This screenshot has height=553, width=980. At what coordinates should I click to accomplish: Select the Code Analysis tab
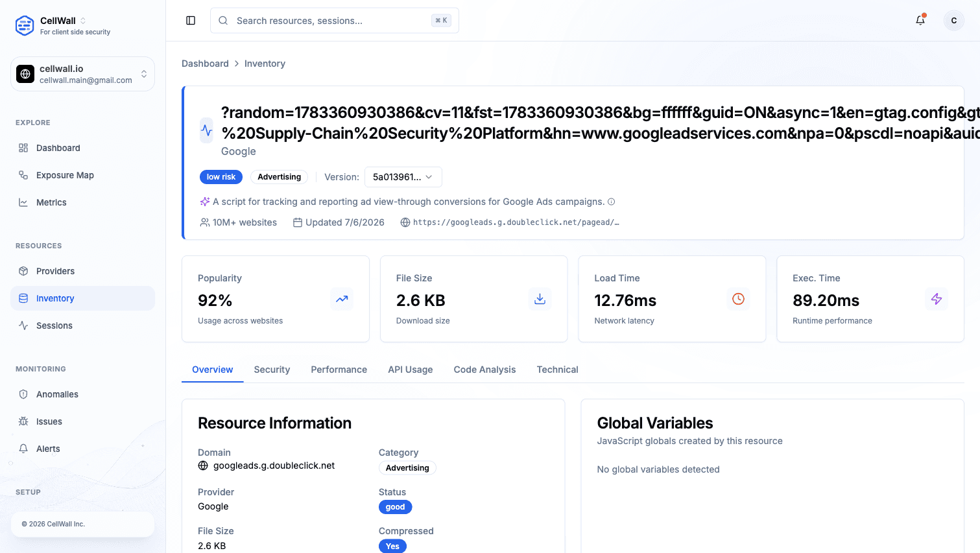click(485, 370)
